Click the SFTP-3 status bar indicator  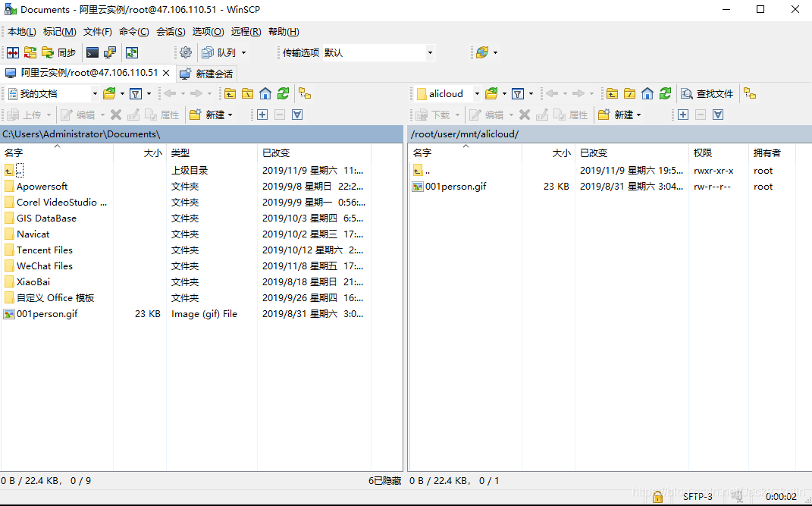tap(696, 496)
